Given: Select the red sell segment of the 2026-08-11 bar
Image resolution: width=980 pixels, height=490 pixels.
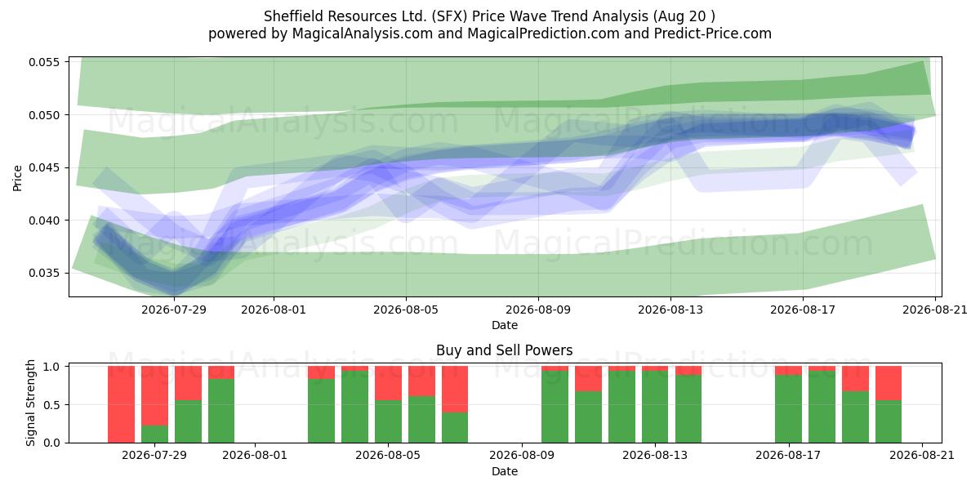Looking at the screenshot, I should (588, 379).
